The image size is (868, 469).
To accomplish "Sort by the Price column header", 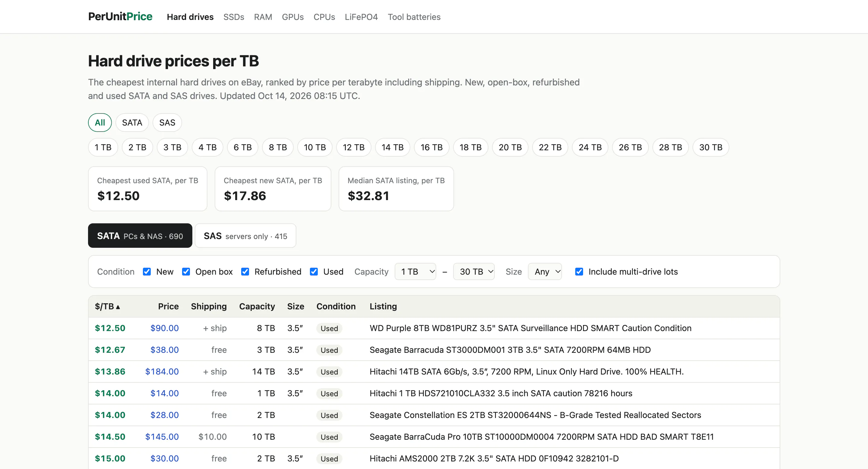I will (x=168, y=306).
